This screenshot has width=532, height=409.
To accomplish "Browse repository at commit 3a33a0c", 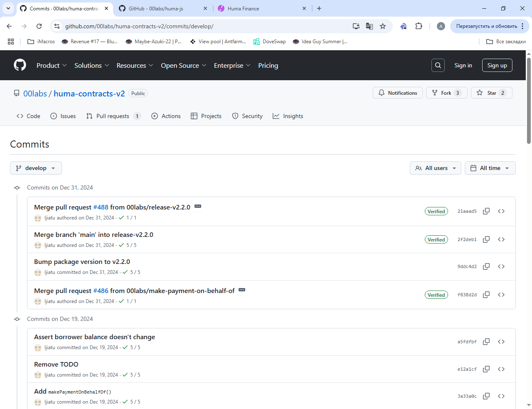I will click(x=501, y=396).
